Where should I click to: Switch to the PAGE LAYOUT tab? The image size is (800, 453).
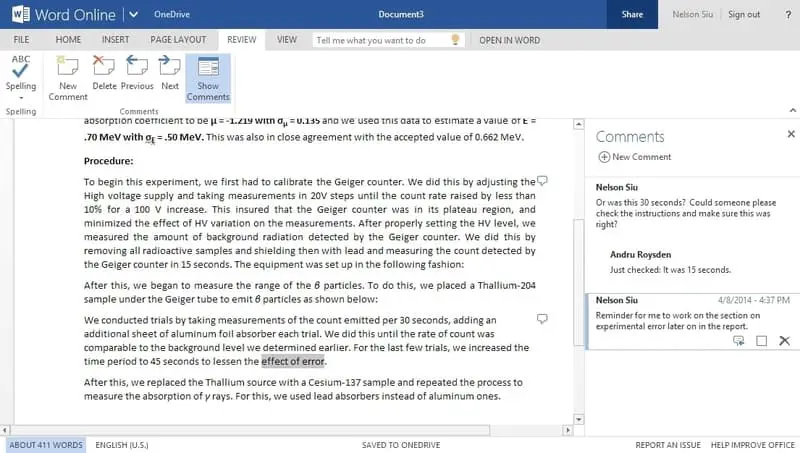[178, 40]
